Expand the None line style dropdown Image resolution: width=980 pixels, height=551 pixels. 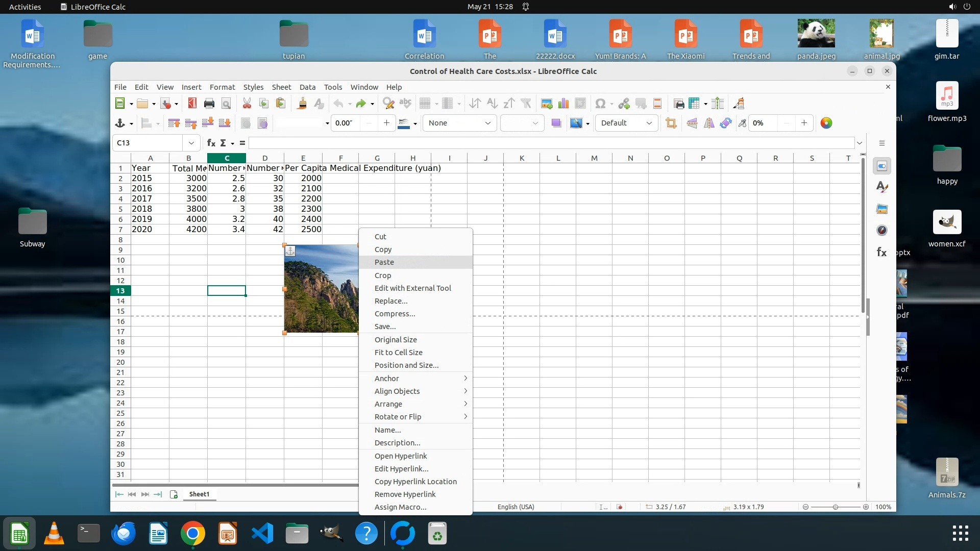tap(487, 123)
